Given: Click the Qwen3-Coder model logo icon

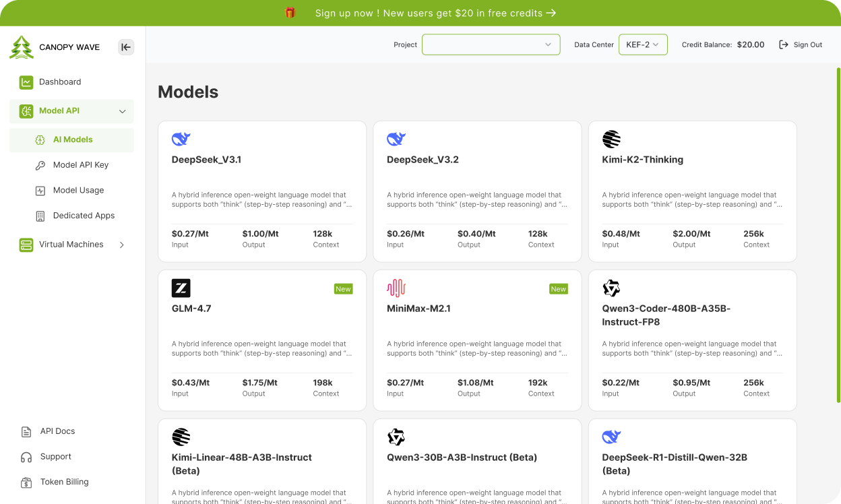Looking at the screenshot, I should (x=611, y=288).
